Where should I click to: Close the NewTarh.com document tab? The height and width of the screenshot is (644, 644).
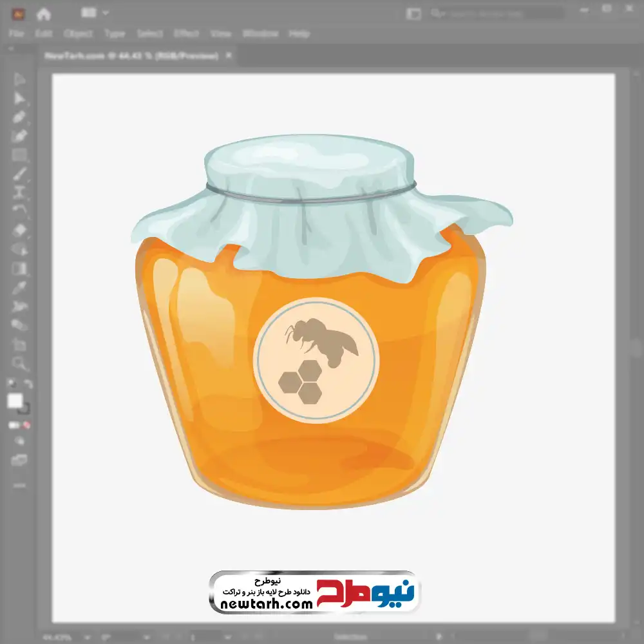[228, 56]
